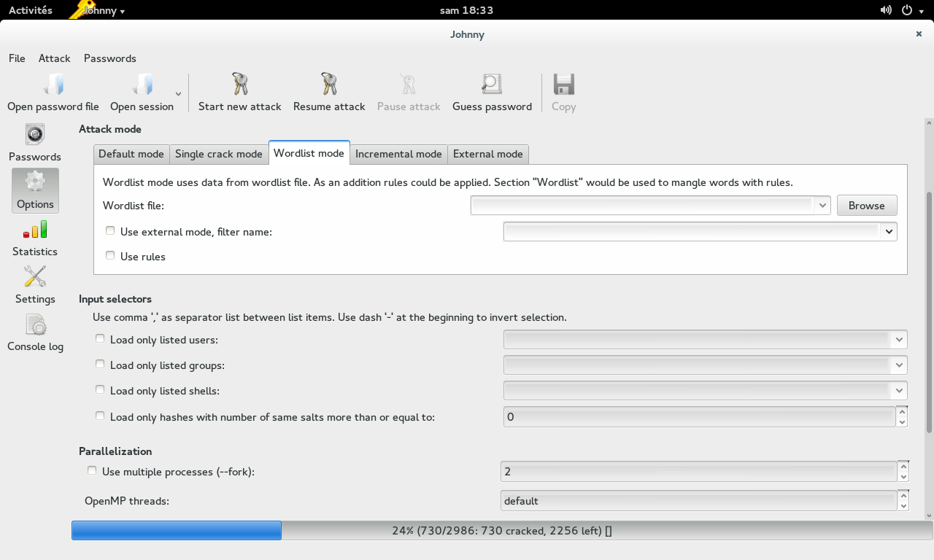
Task: Enable Load only listed groups
Action: (x=100, y=364)
